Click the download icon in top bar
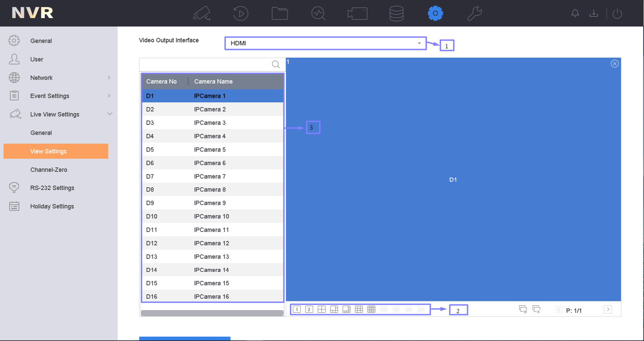This screenshot has width=644, height=341. tap(594, 13)
